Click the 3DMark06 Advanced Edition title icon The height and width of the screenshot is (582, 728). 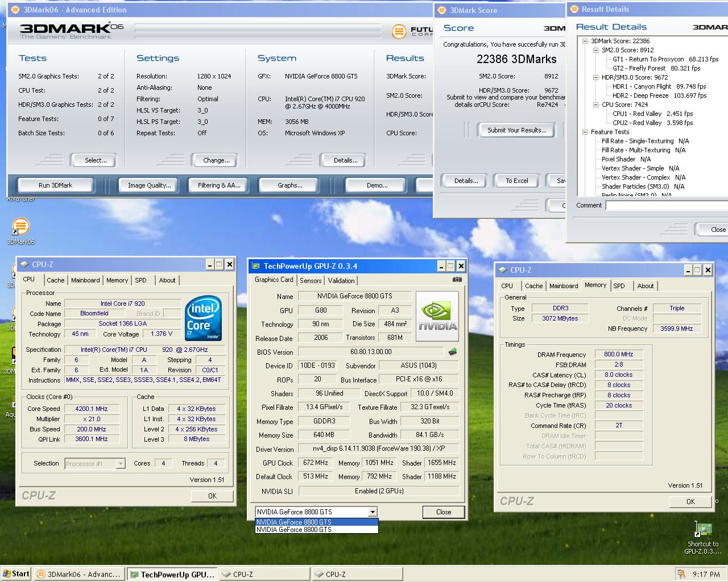pos(15,10)
